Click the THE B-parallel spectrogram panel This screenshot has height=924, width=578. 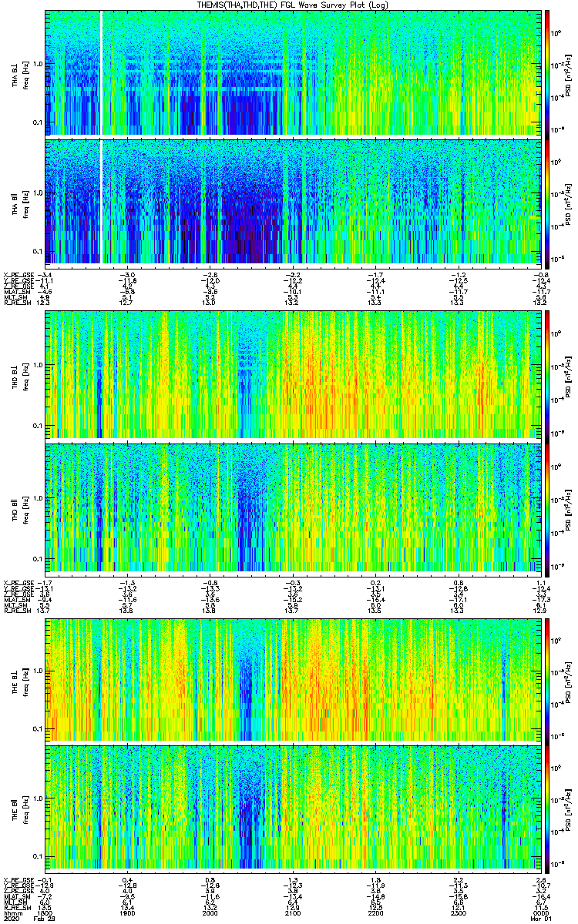click(x=293, y=808)
